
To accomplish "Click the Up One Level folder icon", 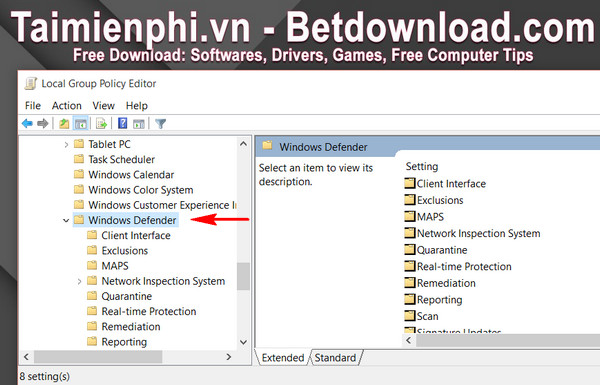I will pyautogui.click(x=64, y=124).
